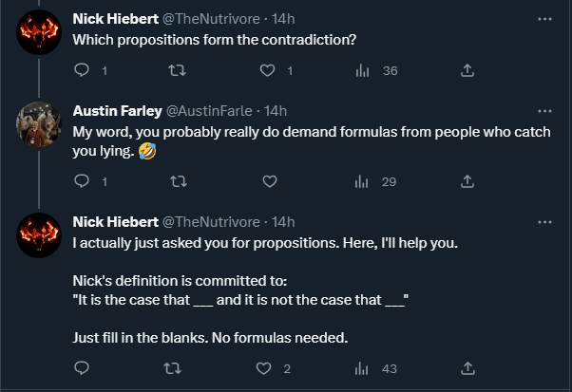
Task: View analytics showing 29 views
Action: pyautogui.click(x=362, y=181)
